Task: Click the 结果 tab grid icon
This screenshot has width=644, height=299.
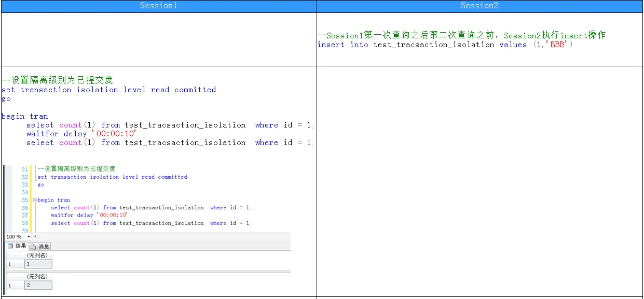Action: [10, 246]
